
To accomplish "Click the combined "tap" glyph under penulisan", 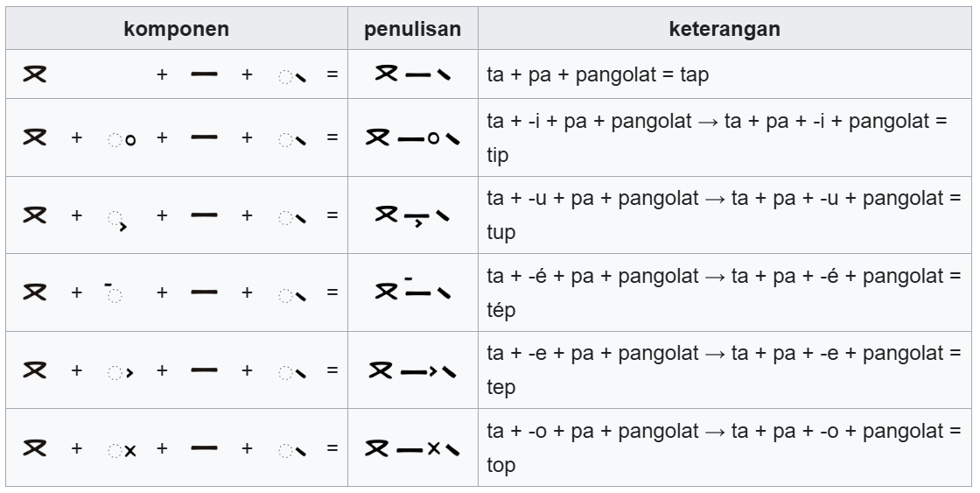I will 413,74.
